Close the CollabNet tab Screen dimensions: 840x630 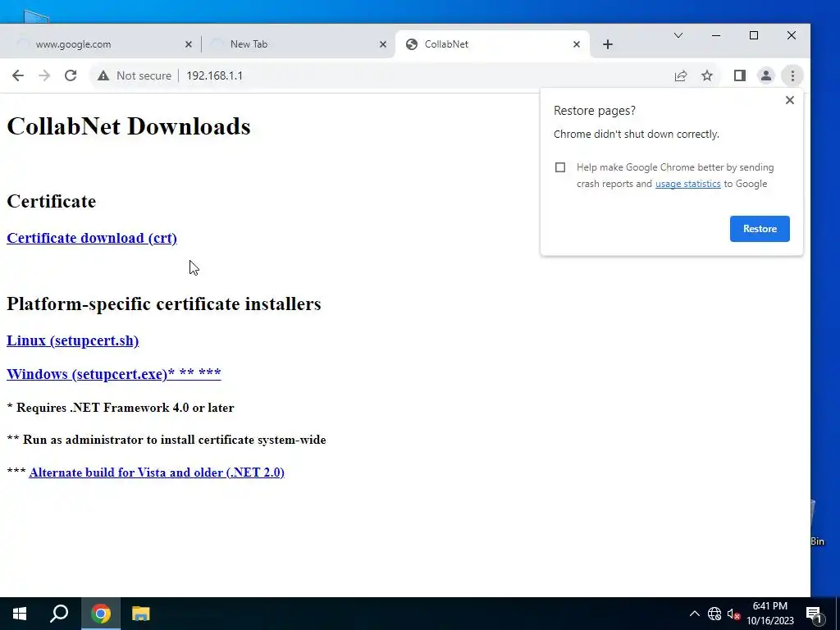pos(577,44)
